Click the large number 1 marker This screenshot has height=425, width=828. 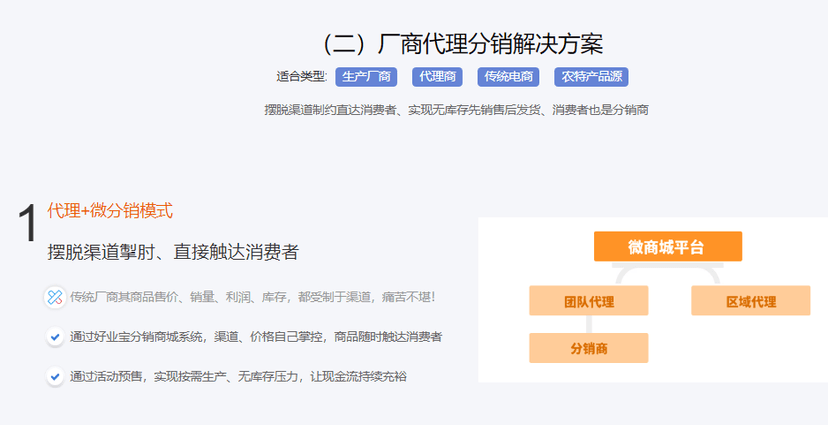tap(28, 224)
